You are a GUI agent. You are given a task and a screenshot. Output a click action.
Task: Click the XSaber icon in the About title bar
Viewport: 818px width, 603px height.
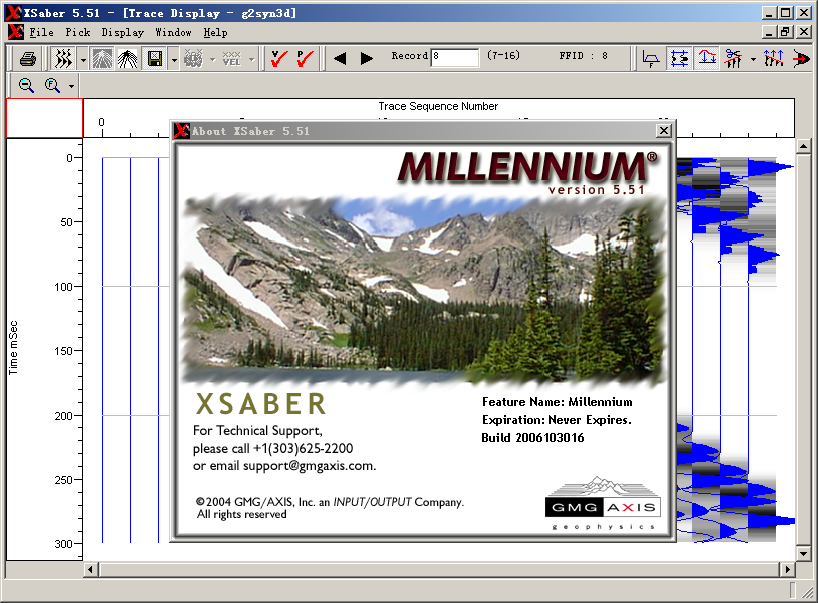click(x=182, y=130)
